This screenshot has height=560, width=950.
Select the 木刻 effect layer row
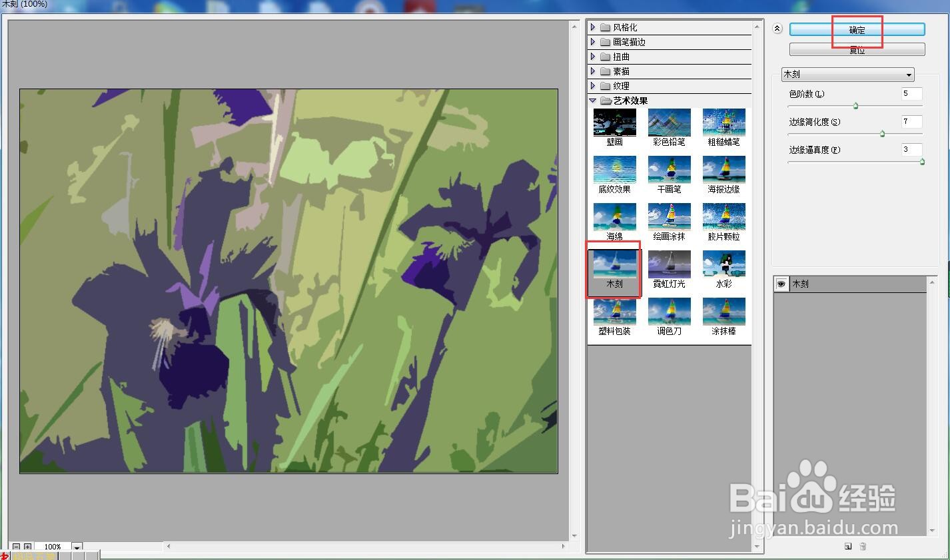click(850, 284)
